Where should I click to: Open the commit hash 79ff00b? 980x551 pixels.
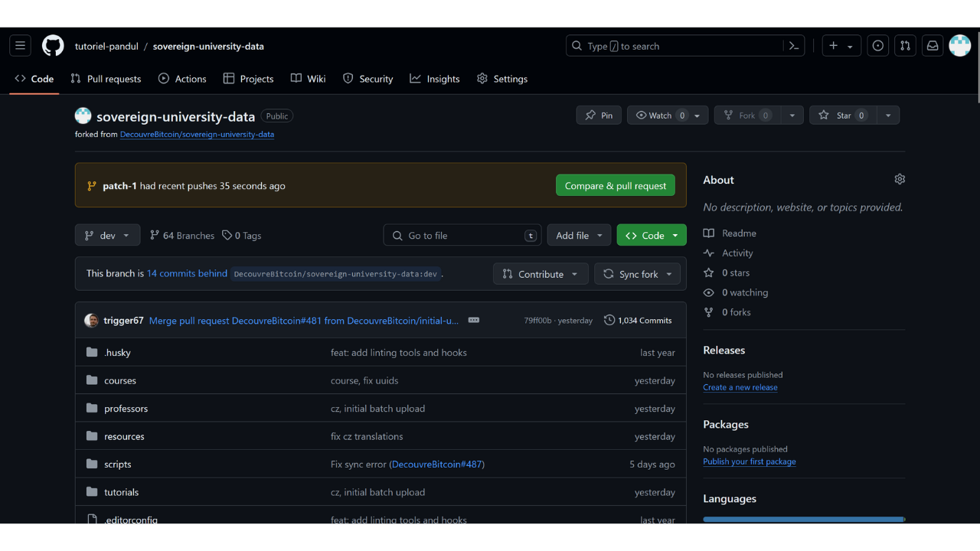537,321
